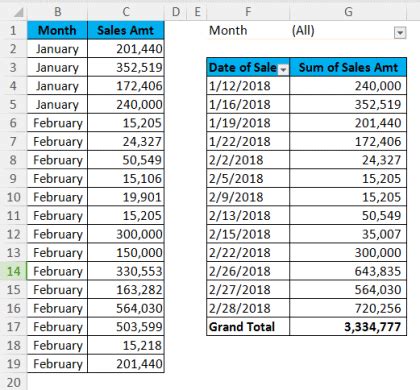This screenshot has width=420, height=390.
Task: Click the 2/27/2018 date cell
Action: pos(248,290)
